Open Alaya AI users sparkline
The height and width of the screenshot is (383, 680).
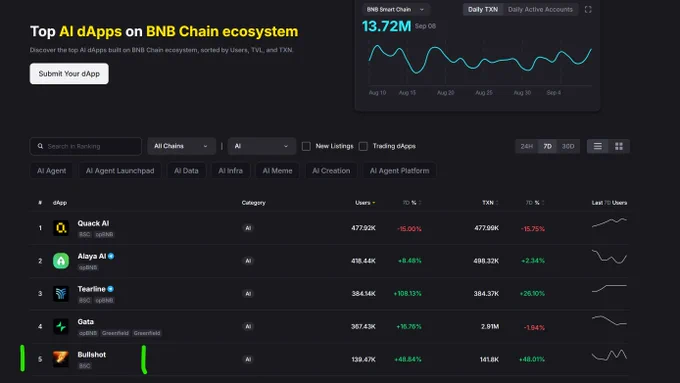click(x=609, y=257)
